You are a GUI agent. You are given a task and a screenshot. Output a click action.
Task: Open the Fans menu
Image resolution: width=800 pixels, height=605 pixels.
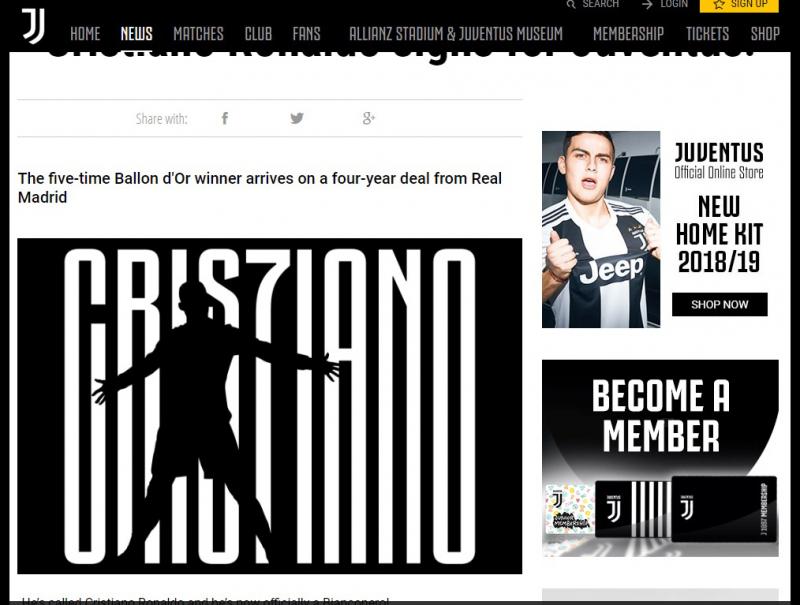point(307,34)
